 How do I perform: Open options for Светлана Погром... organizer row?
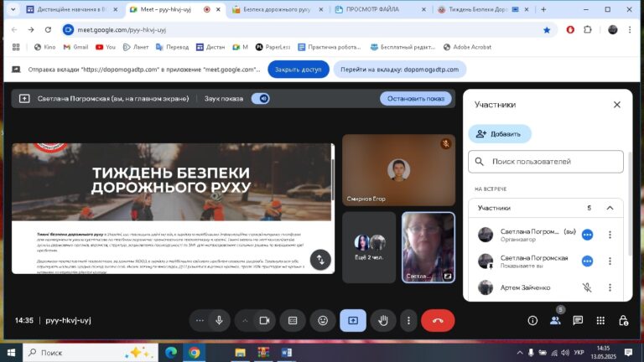click(x=610, y=235)
